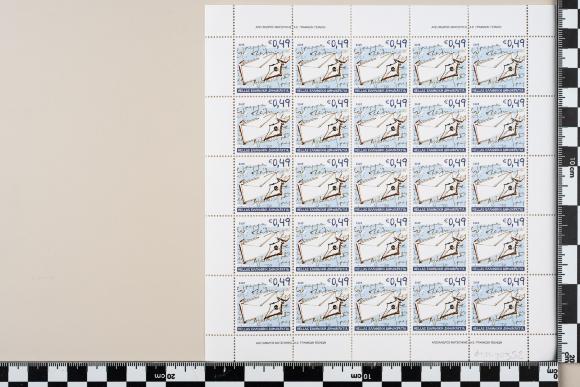
Task: Click the faint pencil note in the sheet's bottom-right corner
Action: coord(500,354)
